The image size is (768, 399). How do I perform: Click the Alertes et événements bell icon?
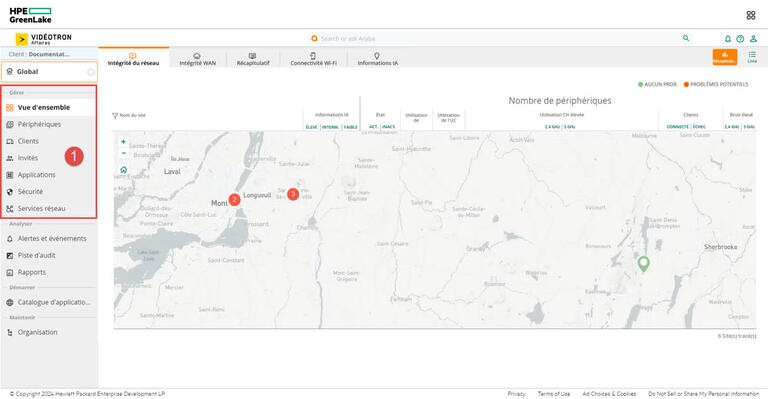click(9, 239)
